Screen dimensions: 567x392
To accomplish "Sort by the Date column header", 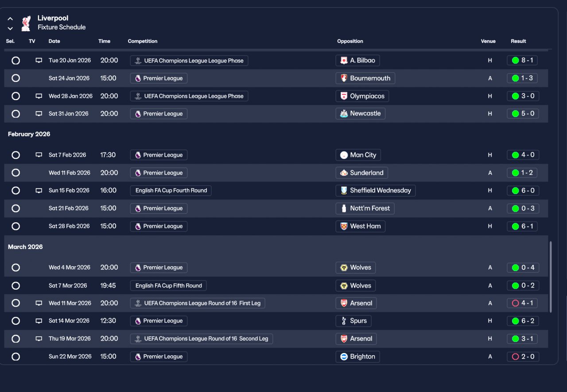I will [54, 41].
